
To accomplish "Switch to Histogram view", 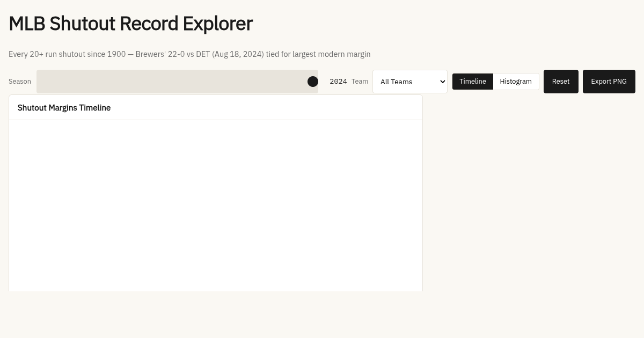I will coord(516,82).
